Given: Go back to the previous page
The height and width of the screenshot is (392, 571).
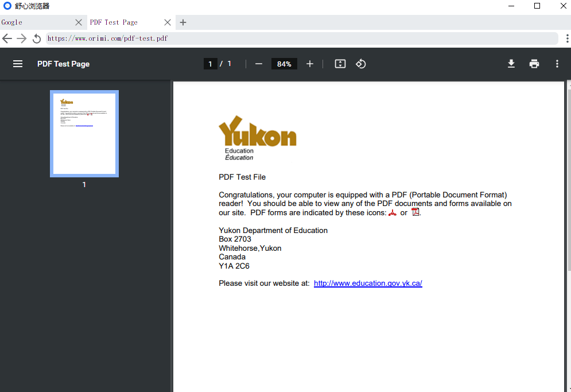Looking at the screenshot, I should [x=7, y=38].
